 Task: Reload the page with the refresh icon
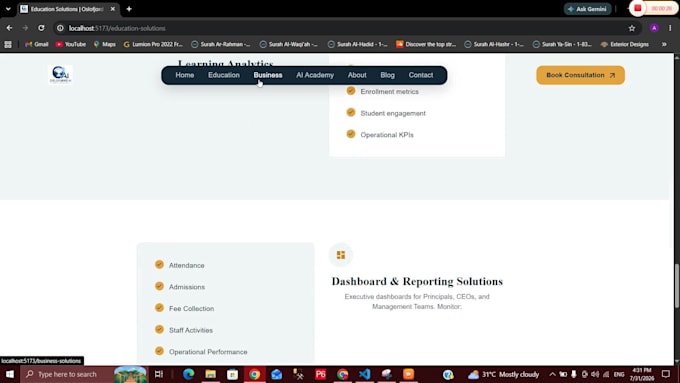click(x=41, y=28)
